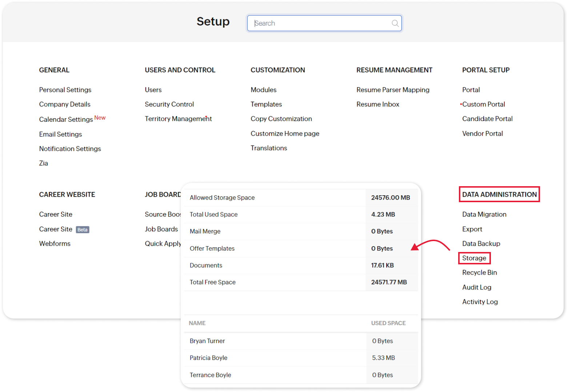This screenshot has height=392, width=568.
Task: Select Patricia Boyle in the user list
Action: 208,358
